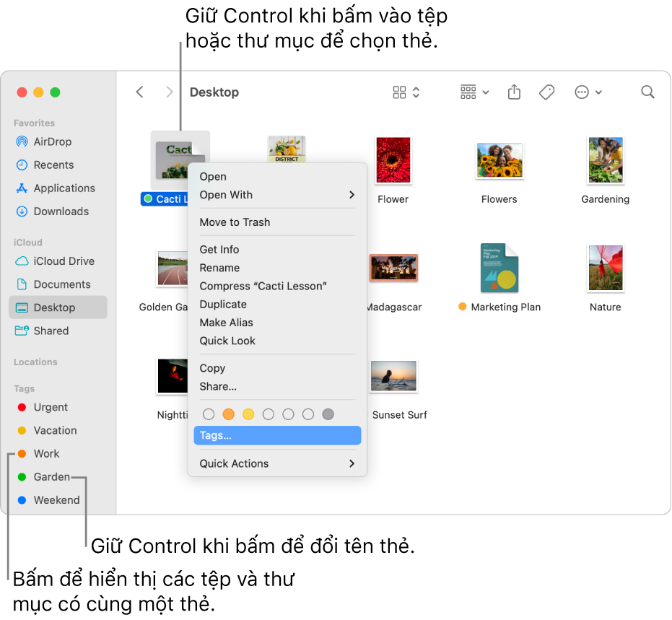Image resolution: width=672 pixels, height=620 pixels.
Task: Choose Share… in context menu
Action: point(277,386)
